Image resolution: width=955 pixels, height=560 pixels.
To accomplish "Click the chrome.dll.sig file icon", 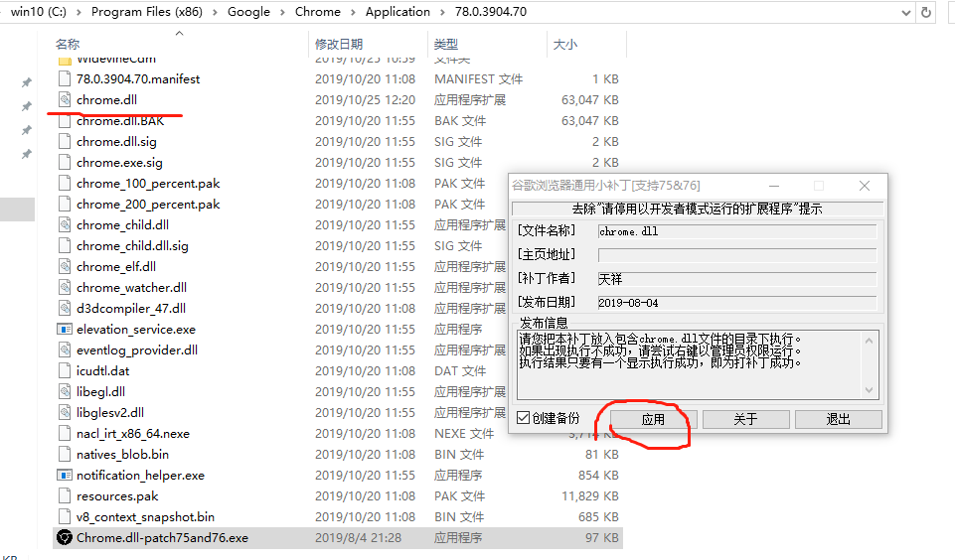I will 65,141.
